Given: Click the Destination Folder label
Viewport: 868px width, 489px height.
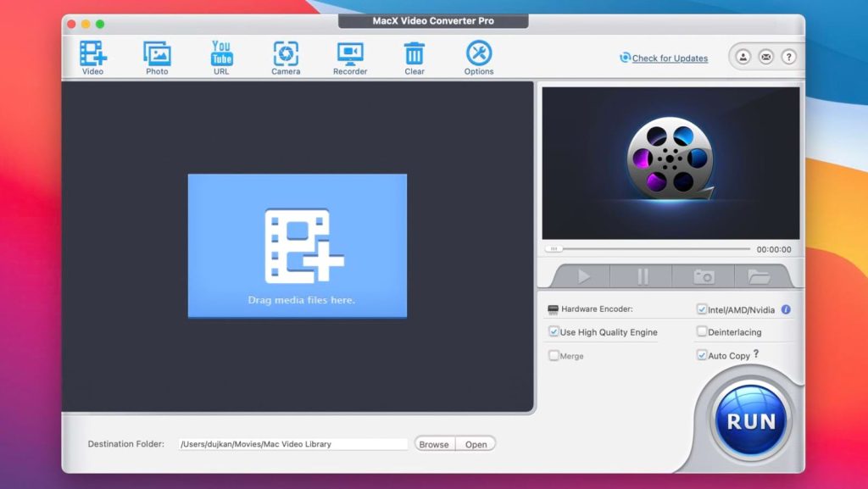Looking at the screenshot, I should pyautogui.click(x=126, y=443).
